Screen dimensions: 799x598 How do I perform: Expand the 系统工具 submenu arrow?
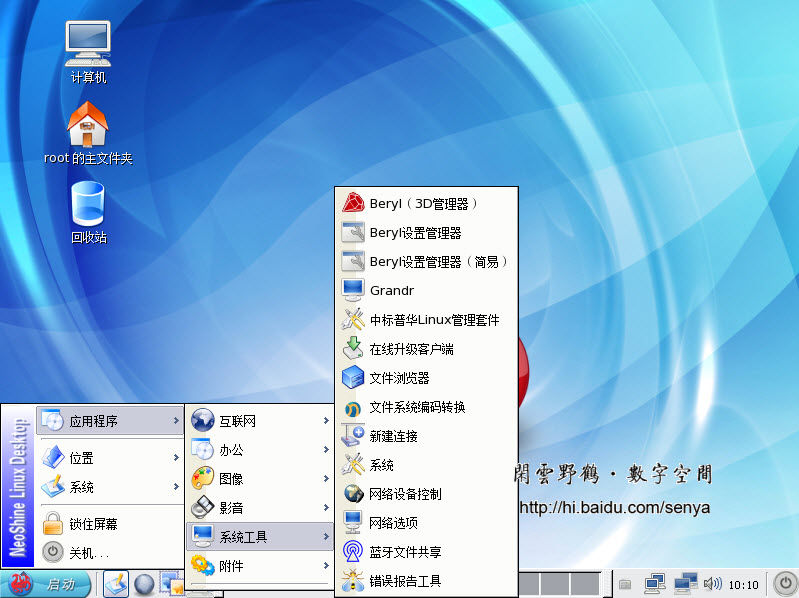326,536
